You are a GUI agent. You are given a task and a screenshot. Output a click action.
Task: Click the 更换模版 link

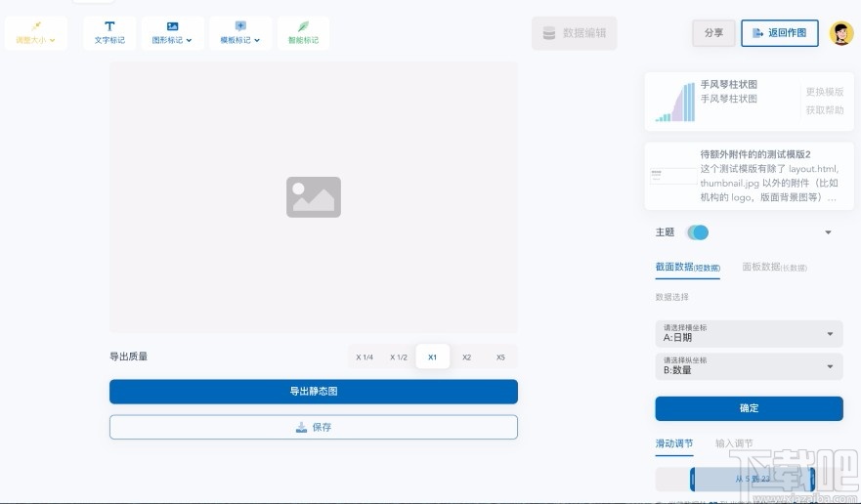[x=824, y=92]
